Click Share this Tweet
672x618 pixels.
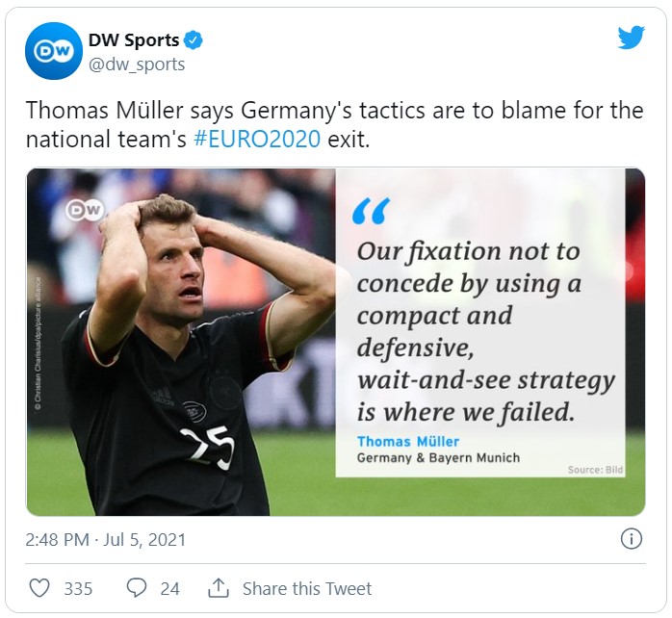click(x=307, y=588)
